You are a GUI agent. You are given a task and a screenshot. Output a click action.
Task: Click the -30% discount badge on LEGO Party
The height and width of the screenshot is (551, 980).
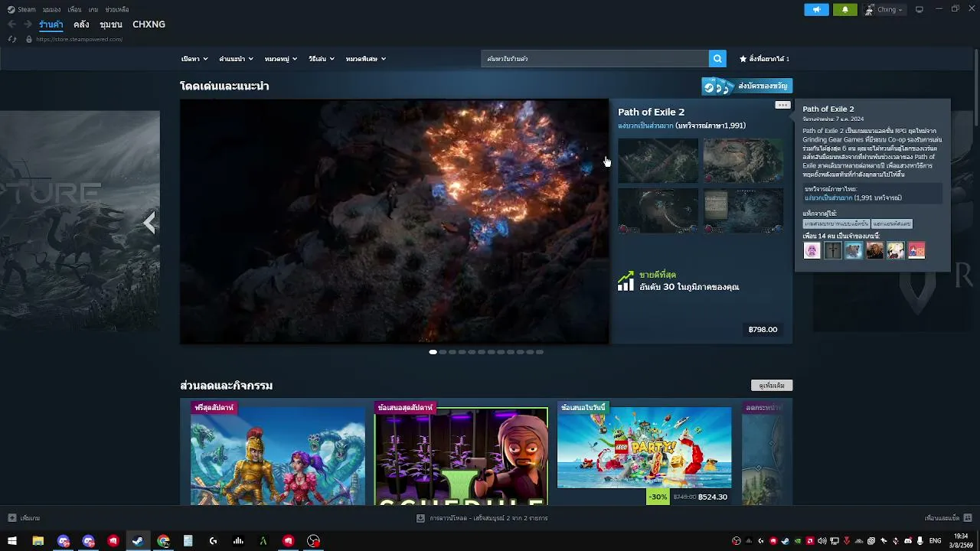click(658, 497)
